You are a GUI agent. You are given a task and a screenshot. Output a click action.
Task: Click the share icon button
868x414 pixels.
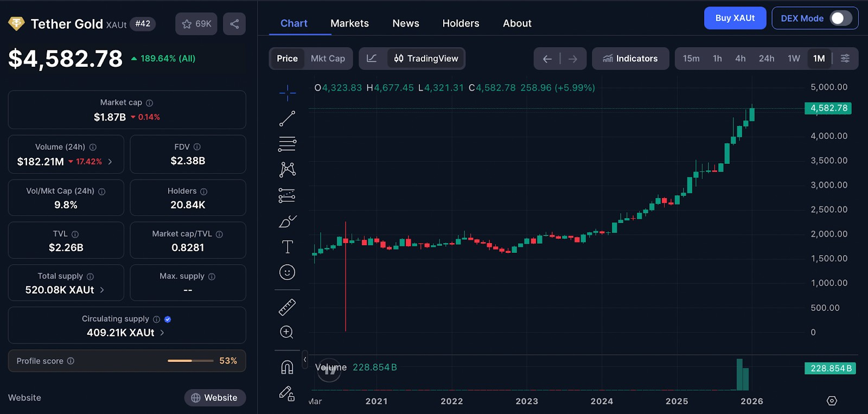234,24
